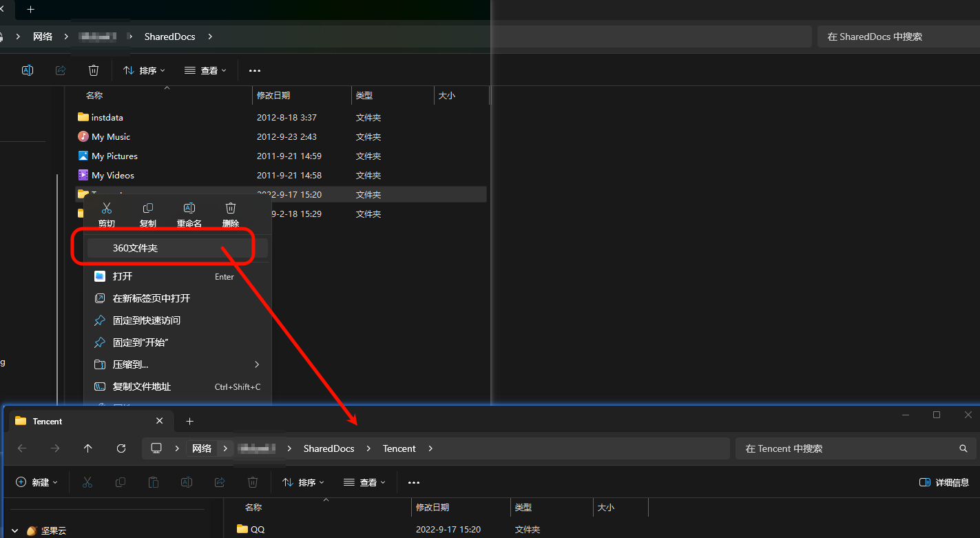Expand the 压缩到... submenu
Image resolution: width=980 pixels, height=538 pixels.
click(x=257, y=364)
